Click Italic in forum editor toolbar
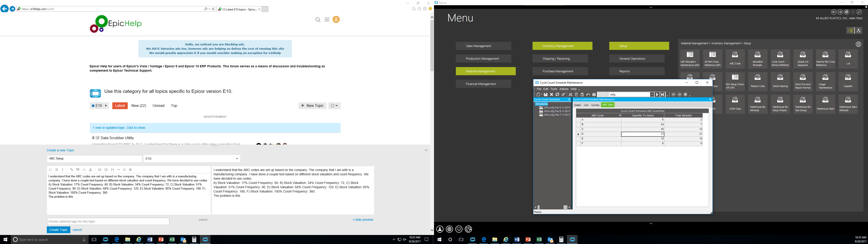The width and height of the screenshot is (868, 244). click(x=62, y=170)
